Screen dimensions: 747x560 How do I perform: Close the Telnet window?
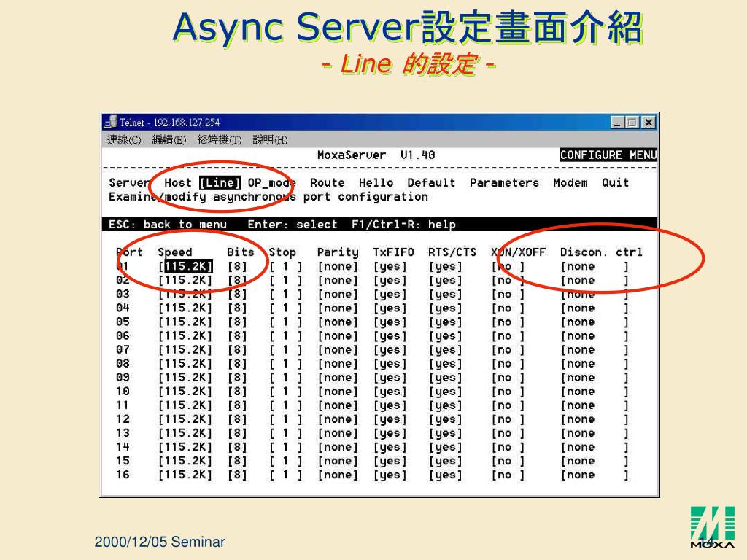coord(648,122)
